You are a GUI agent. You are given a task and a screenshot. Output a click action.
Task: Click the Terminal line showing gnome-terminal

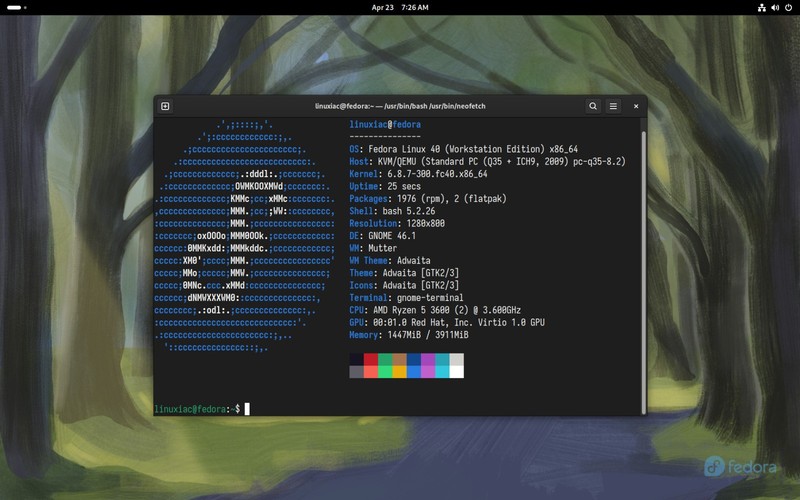tap(407, 298)
